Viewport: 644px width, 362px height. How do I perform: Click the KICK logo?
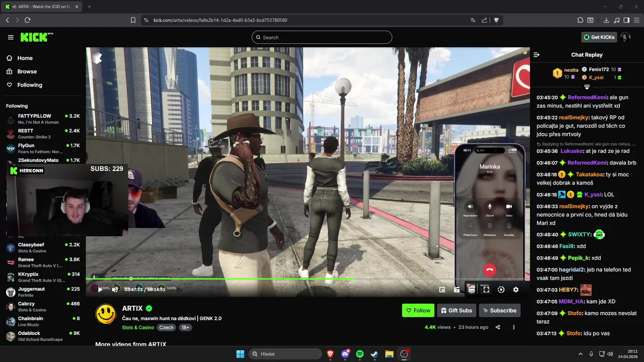coord(36,37)
